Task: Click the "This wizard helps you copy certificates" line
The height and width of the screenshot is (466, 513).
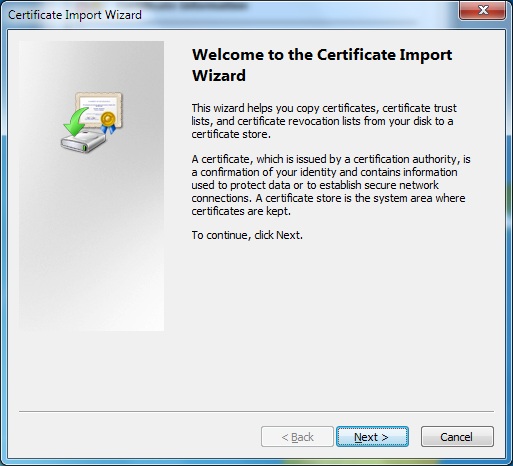Action: (324, 108)
